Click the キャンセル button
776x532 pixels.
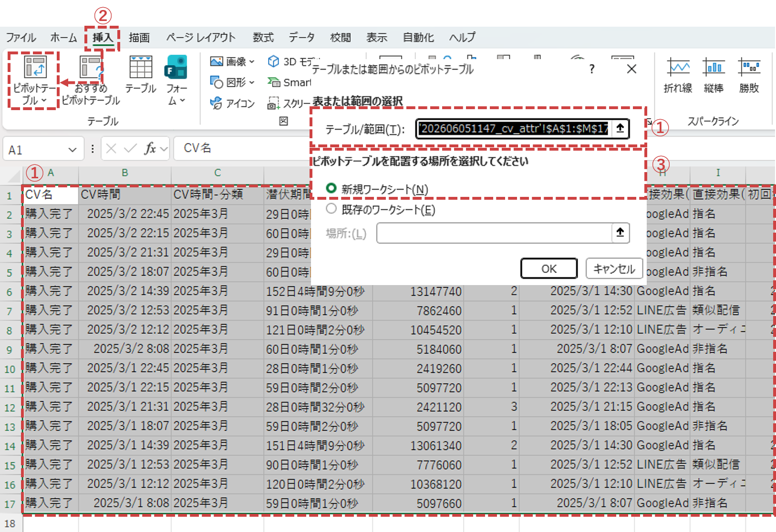coord(614,269)
